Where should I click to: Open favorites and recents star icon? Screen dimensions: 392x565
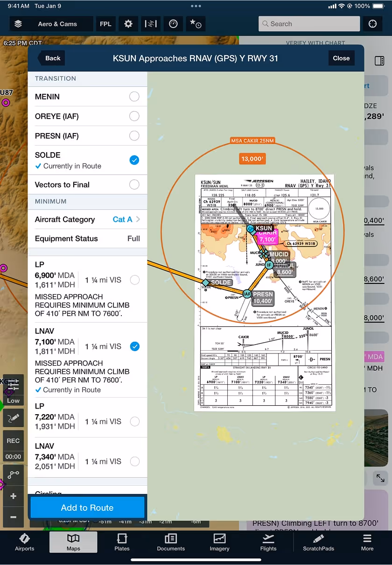coord(196,24)
